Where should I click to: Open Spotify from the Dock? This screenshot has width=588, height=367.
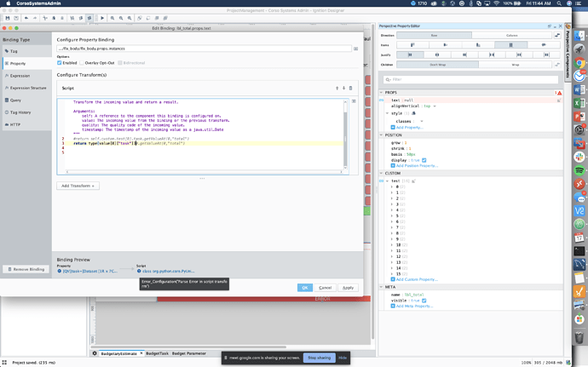click(x=579, y=170)
